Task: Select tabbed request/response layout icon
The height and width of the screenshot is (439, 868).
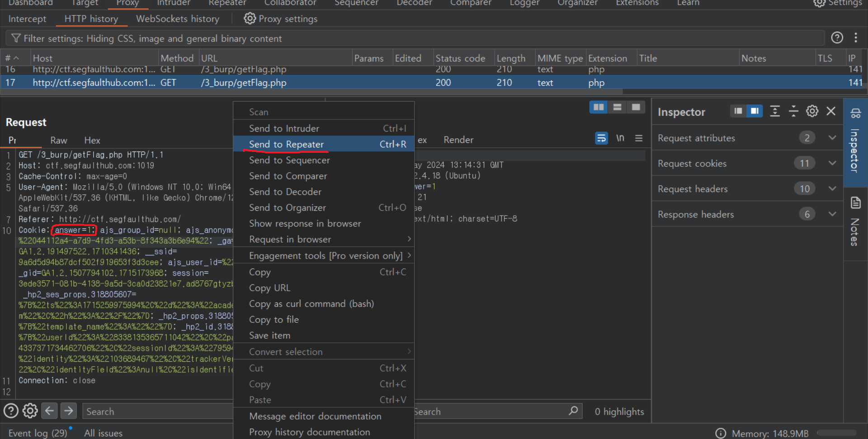Action: [x=636, y=107]
